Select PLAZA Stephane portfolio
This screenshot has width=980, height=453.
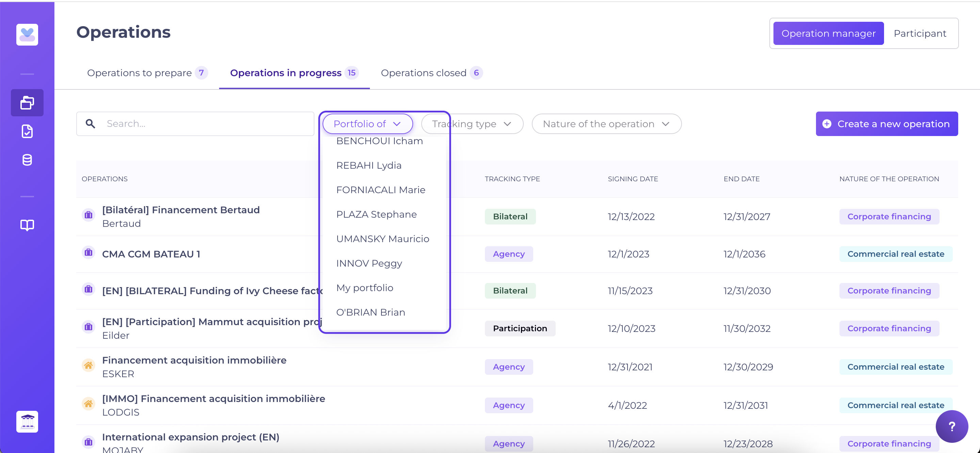tap(384, 214)
